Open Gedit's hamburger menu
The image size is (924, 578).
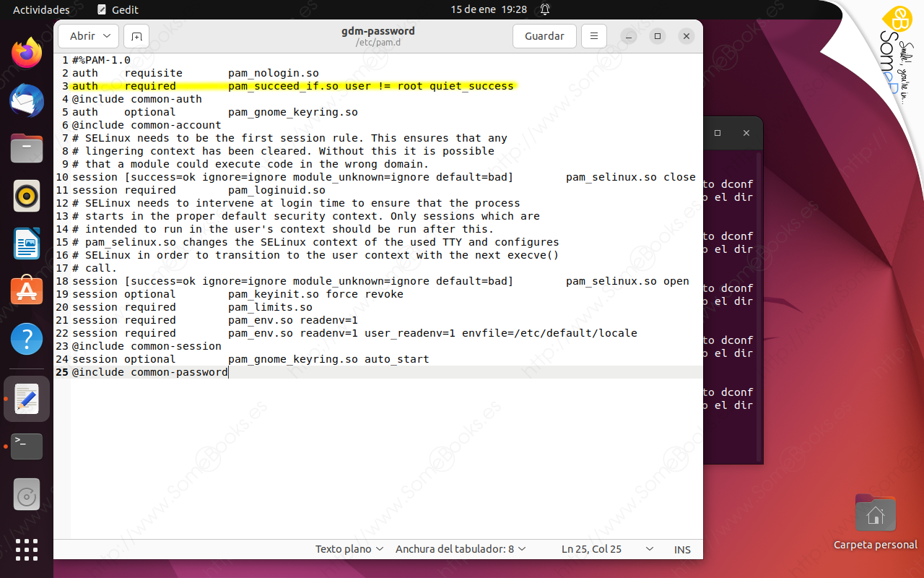(593, 36)
